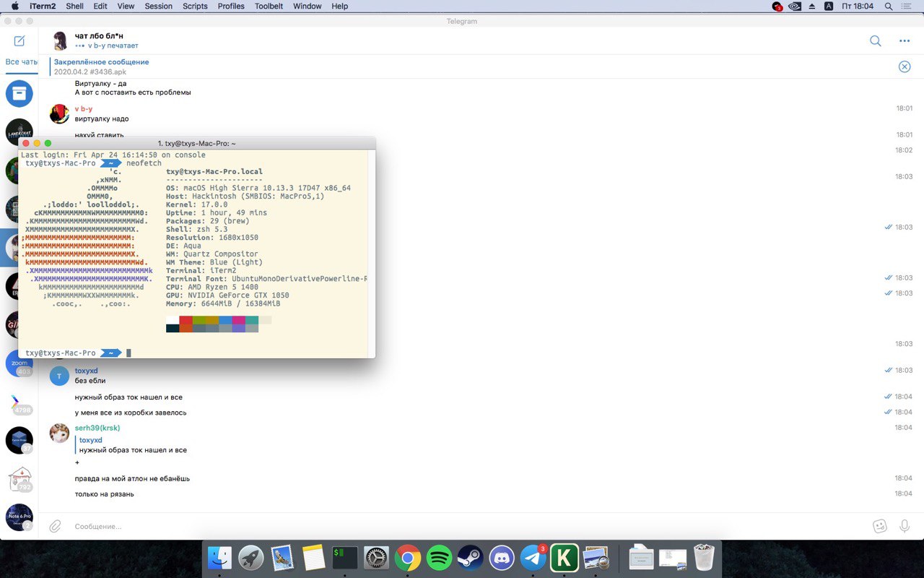Screen dimensions: 924x578
Task: Open the Note 6 Pro chat in the sidebar
Action: point(19,517)
